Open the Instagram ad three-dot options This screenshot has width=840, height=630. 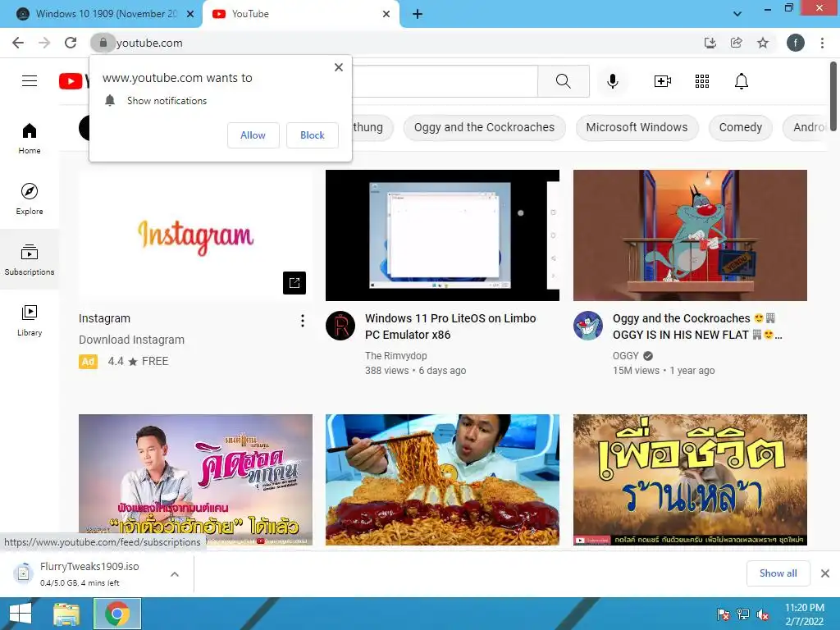tap(303, 321)
